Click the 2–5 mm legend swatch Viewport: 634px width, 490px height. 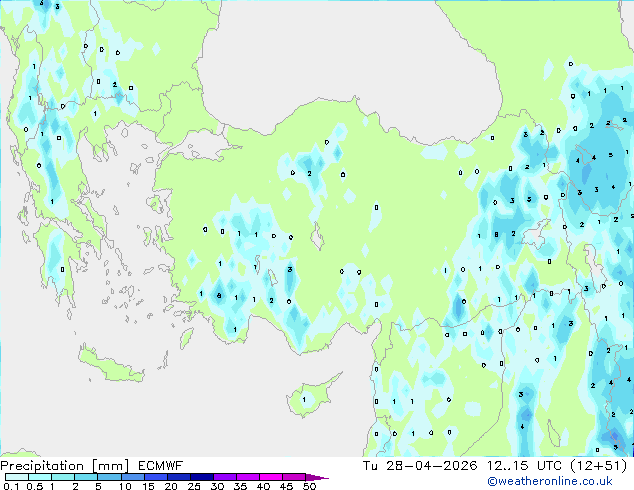[86, 477]
